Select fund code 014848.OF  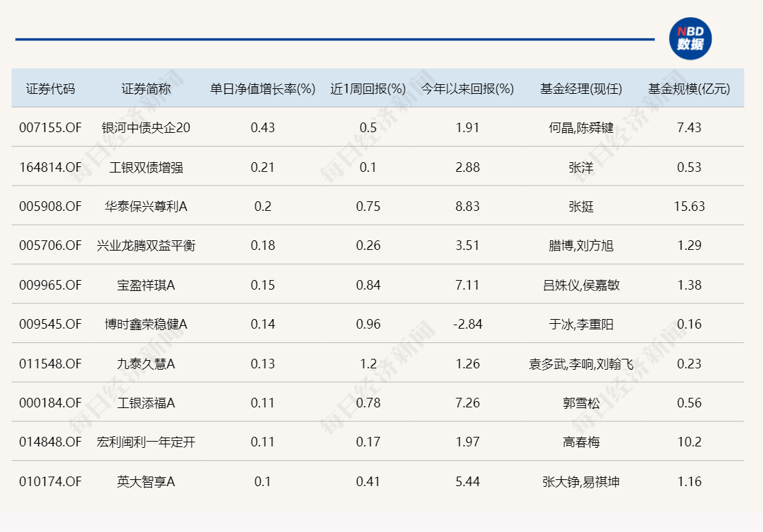(51, 442)
